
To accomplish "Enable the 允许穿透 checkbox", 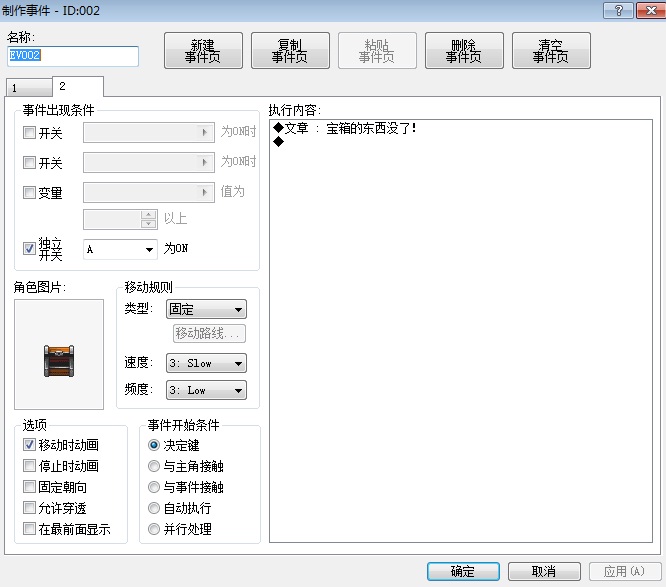I will 29,508.
